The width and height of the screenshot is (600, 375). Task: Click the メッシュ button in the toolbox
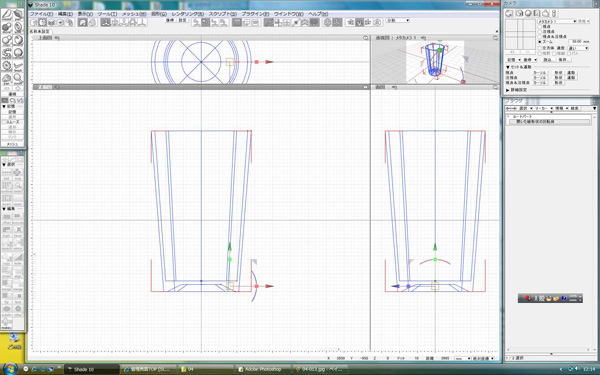click(x=13, y=144)
